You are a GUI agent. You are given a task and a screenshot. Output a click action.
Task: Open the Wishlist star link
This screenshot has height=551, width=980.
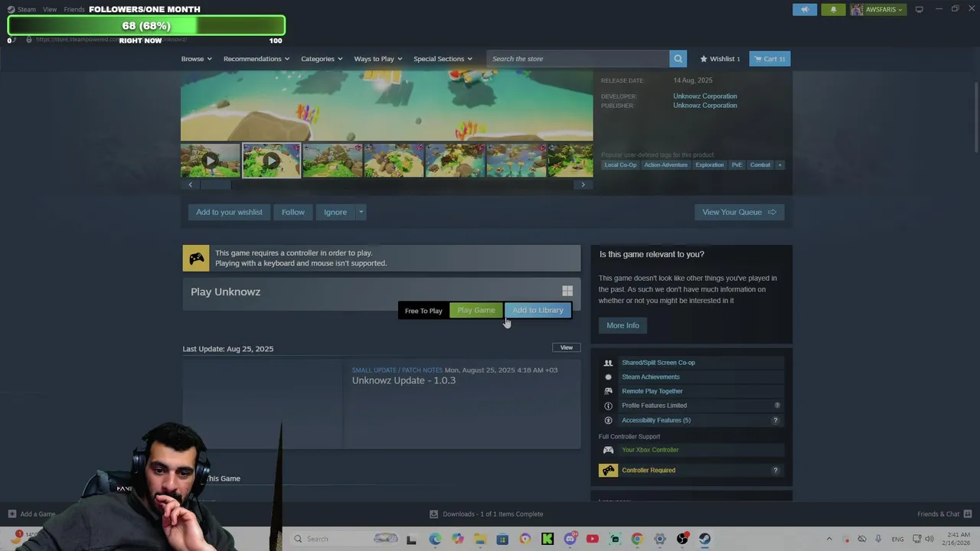click(x=720, y=59)
